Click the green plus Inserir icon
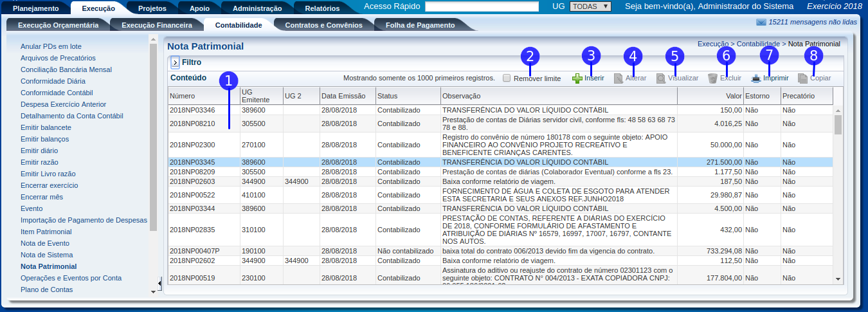 tap(577, 78)
